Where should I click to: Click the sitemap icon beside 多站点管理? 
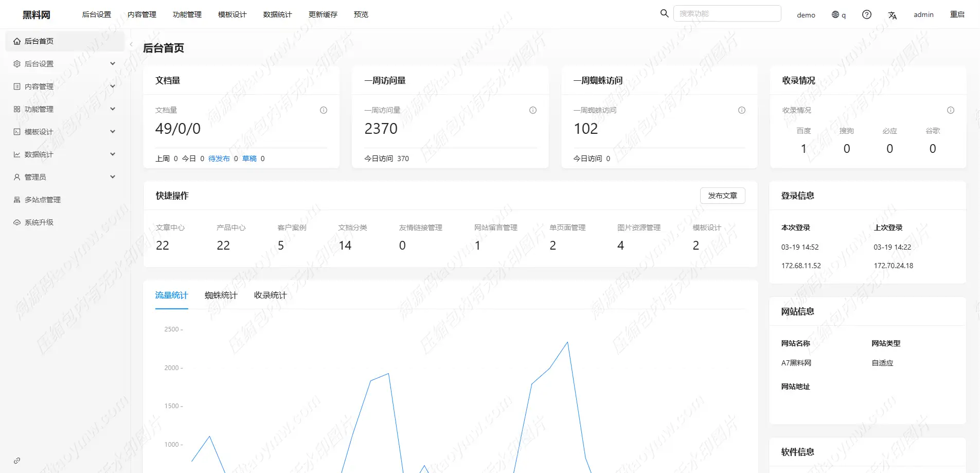(17, 200)
